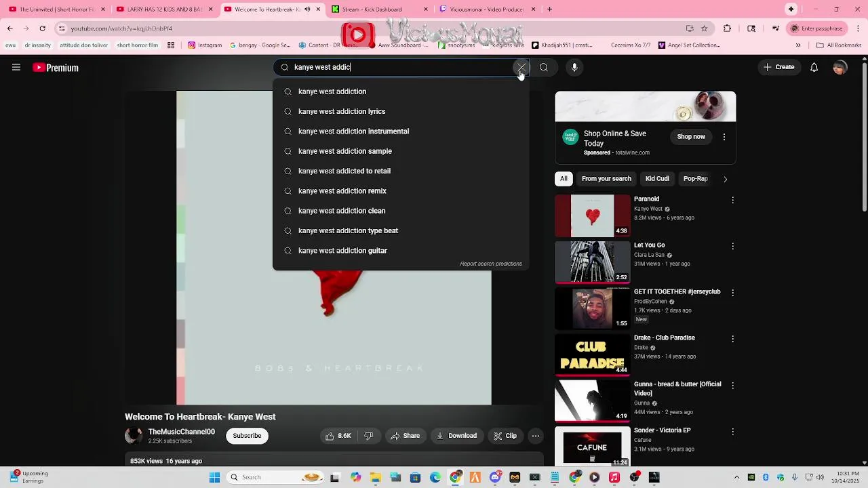Click 'Report search predictions' link
The height and width of the screenshot is (488, 868).
click(x=491, y=264)
